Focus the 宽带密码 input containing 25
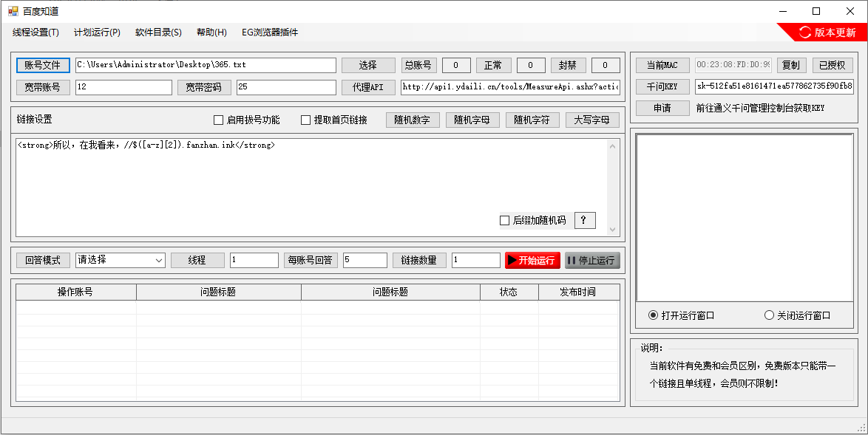Viewport: 868px width, 435px height. [286, 87]
